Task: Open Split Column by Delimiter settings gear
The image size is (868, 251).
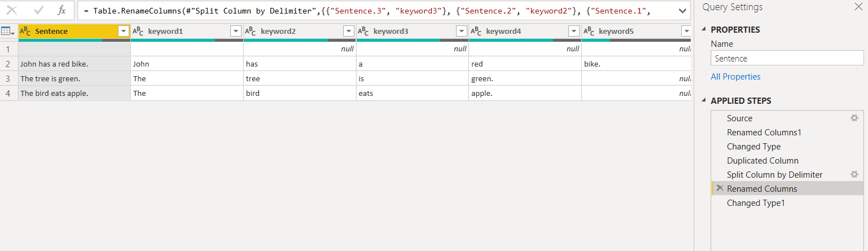Action: [x=854, y=175]
